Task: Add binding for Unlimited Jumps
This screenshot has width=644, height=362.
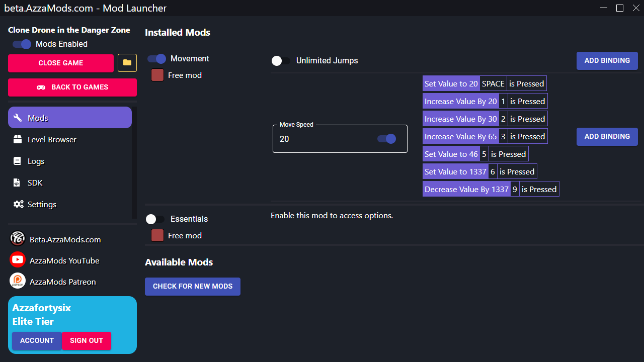Action: 607,60
